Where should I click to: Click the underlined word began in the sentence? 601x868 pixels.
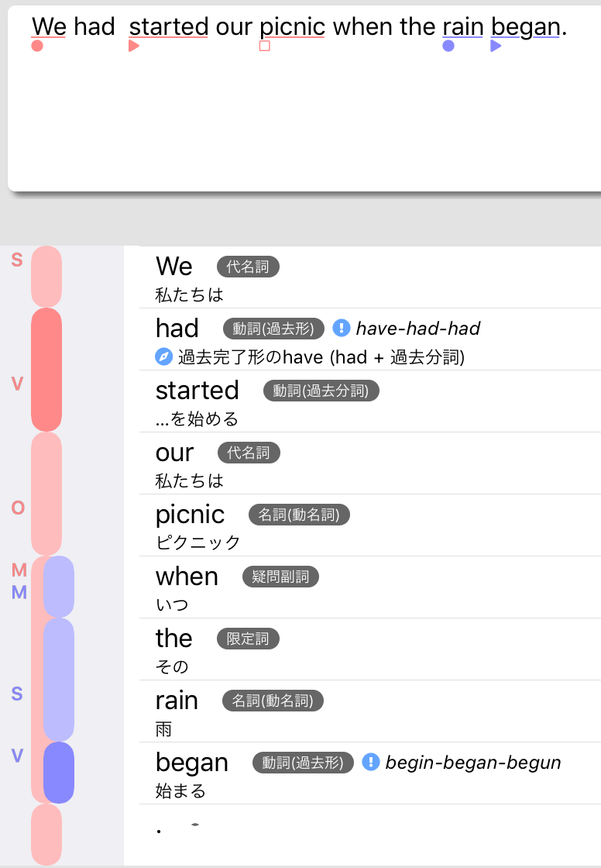pyautogui.click(x=525, y=26)
